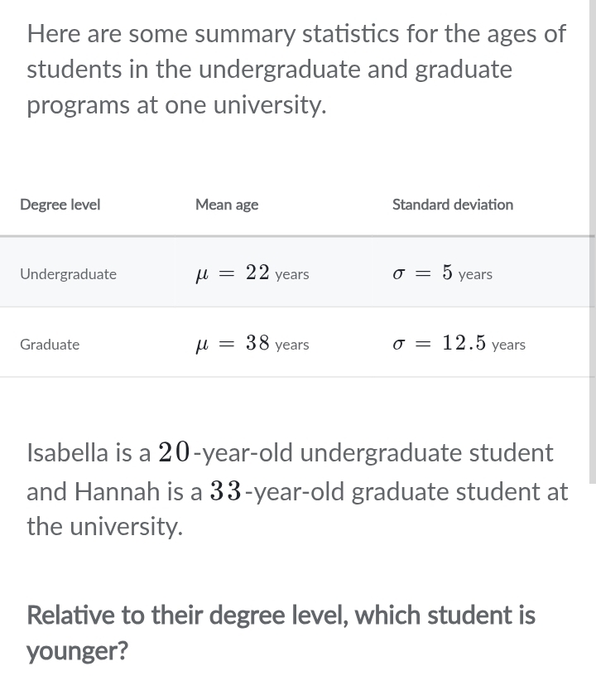Click the Degree level column header
The width and height of the screenshot is (596, 700).
tap(60, 205)
